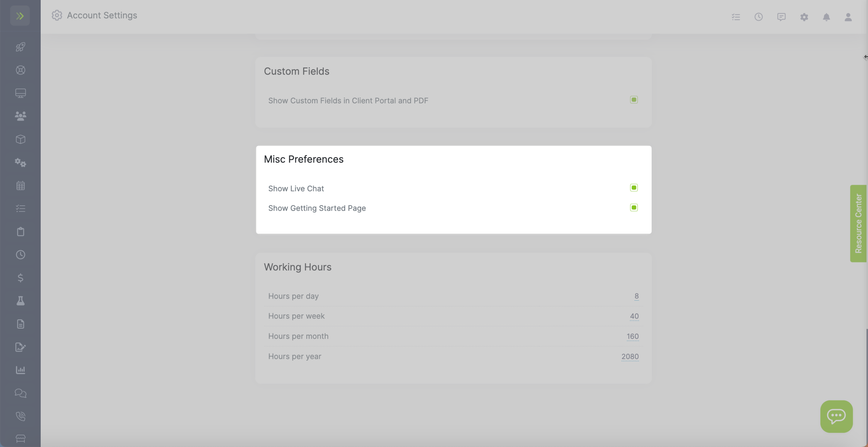This screenshot has width=868, height=447.
Task: Click the Custom Fields heading
Action: [x=296, y=71]
